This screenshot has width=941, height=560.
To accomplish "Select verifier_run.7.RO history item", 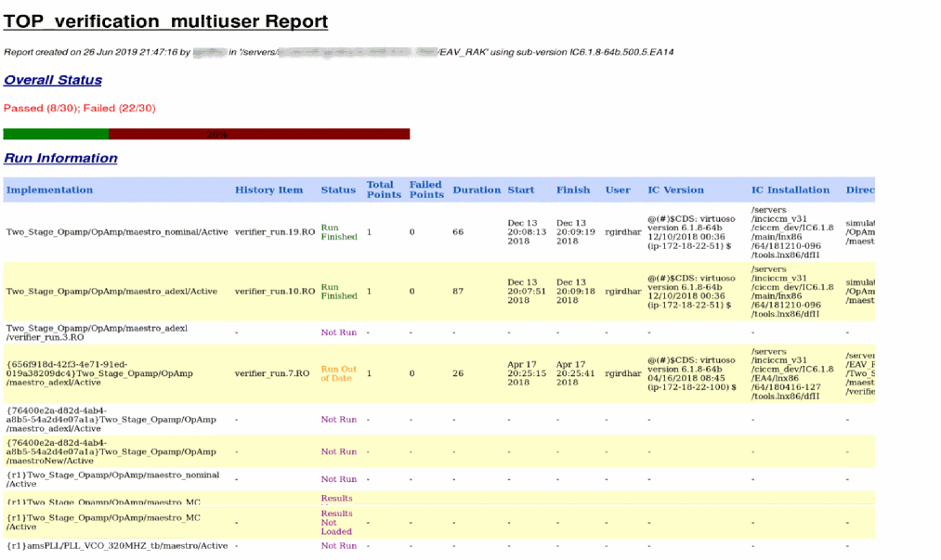I will tap(272, 373).
